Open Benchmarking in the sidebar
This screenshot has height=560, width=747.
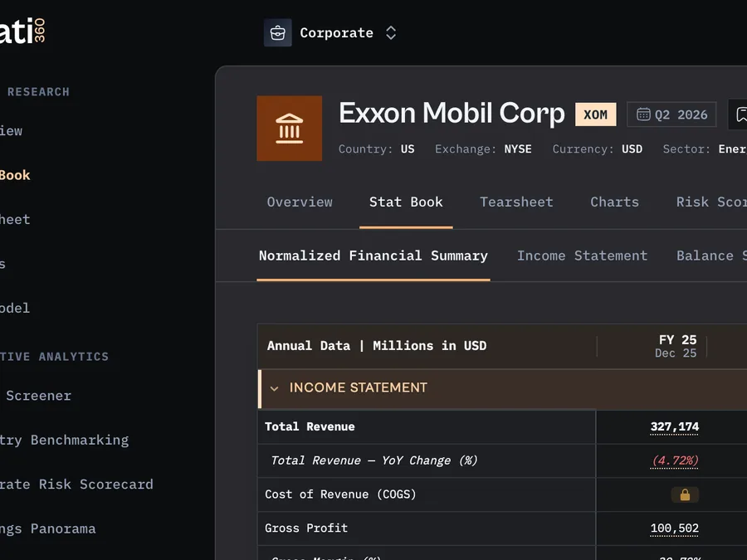click(x=64, y=440)
